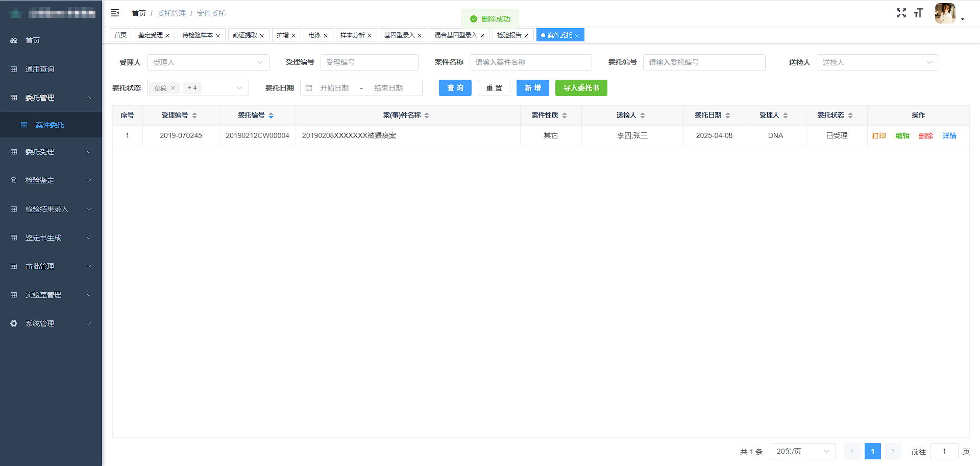Toggle fullscreen mode icon
The width and height of the screenshot is (980, 466).
coord(901,13)
